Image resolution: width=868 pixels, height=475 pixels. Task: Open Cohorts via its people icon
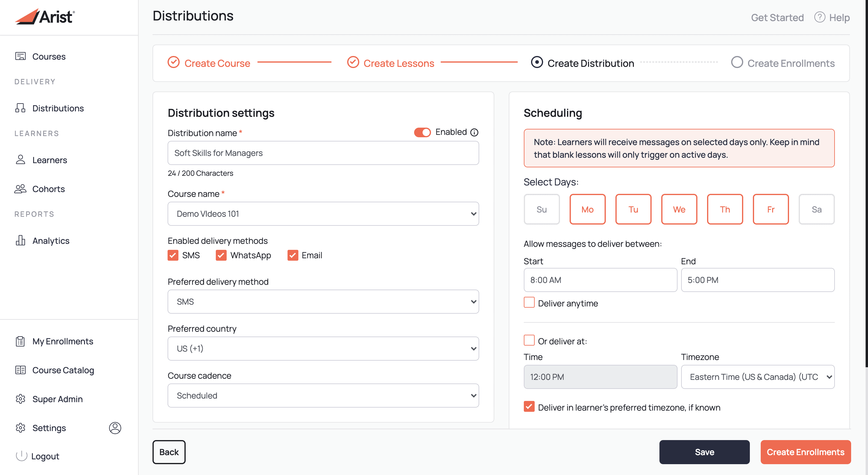click(x=20, y=189)
